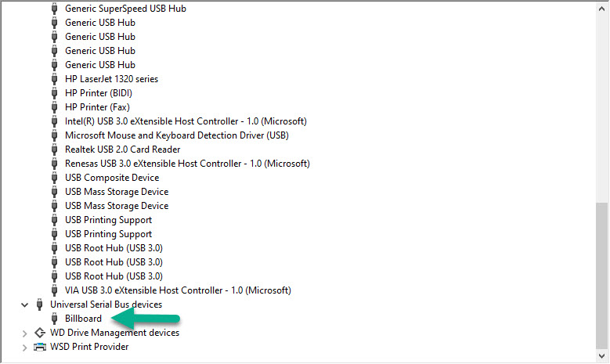The width and height of the screenshot is (610, 364).
Task: Click the USB icon next to HP LaserJet 1320 series
Action: click(54, 79)
